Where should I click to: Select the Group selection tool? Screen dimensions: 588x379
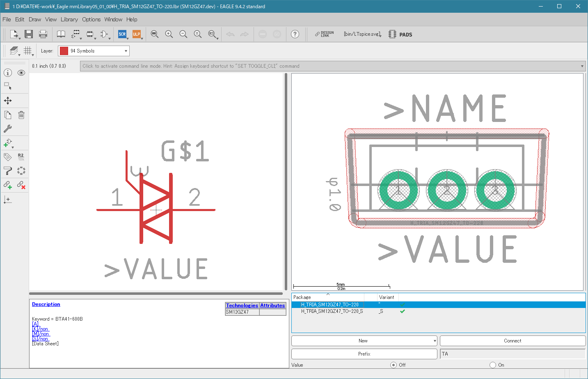click(8, 86)
